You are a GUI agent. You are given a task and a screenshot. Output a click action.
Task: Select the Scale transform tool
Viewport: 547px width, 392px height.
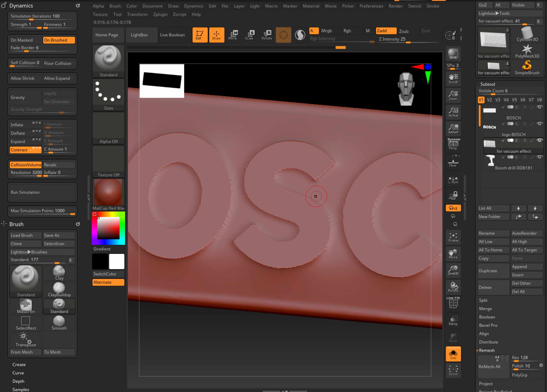click(249, 35)
